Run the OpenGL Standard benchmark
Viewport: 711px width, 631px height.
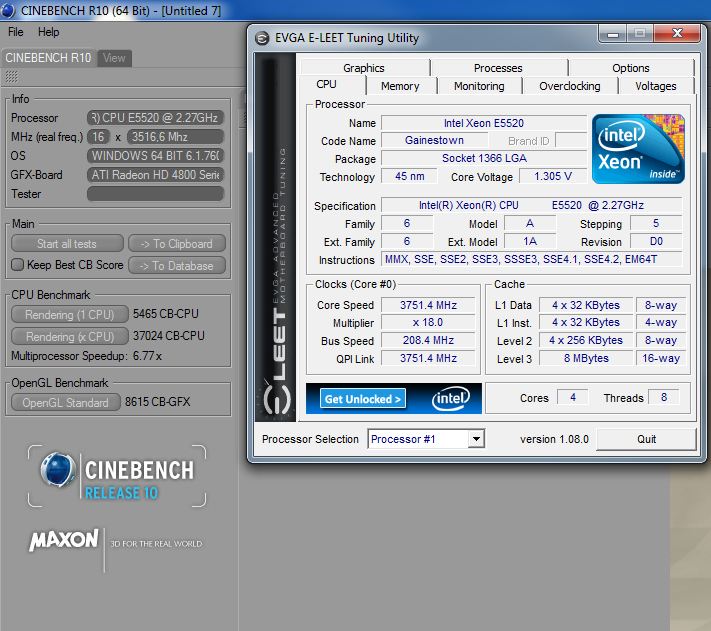(66, 402)
